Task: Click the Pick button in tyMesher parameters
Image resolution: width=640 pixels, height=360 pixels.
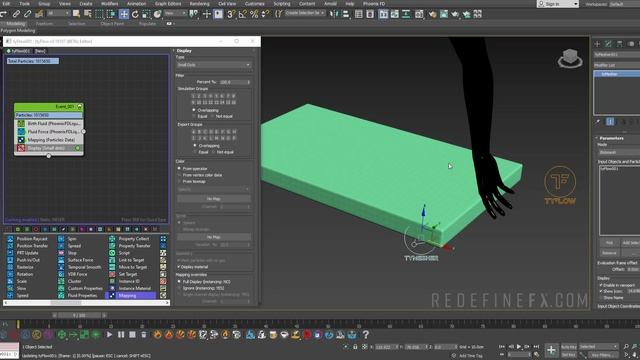Action: [x=609, y=243]
